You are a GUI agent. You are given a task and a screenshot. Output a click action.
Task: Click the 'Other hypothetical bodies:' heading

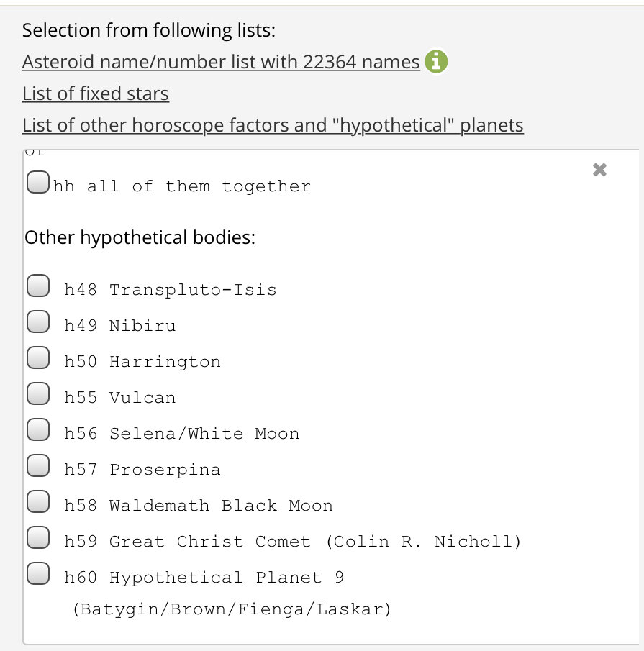point(140,237)
